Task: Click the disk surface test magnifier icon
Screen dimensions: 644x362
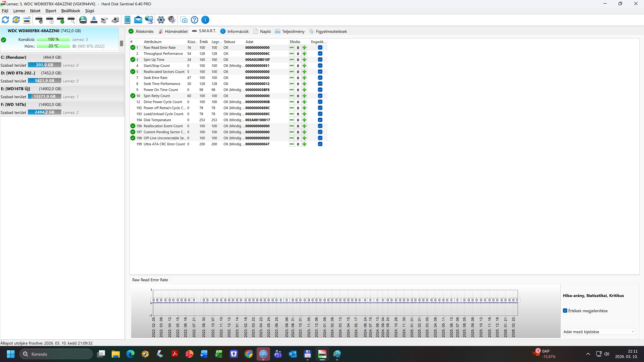Action: tap(71, 20)
